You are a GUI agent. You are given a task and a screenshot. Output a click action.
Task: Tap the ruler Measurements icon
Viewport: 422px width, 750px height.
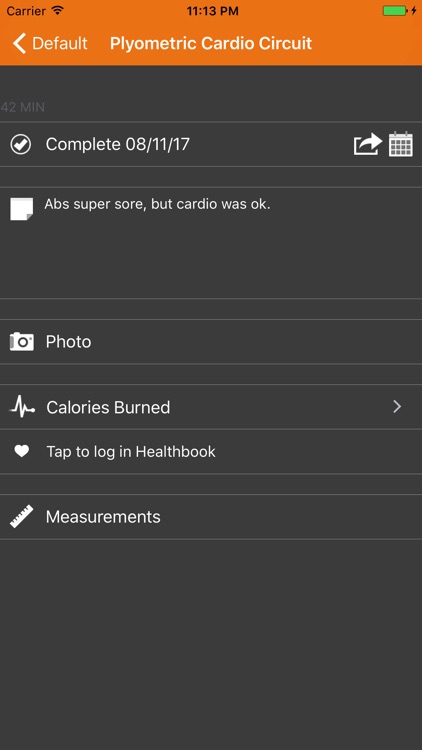pyautogui.click(x=22, y=517)
